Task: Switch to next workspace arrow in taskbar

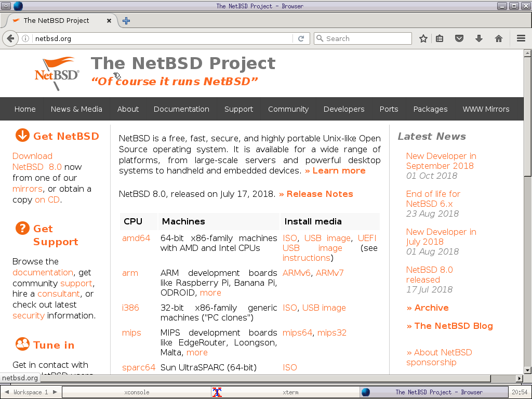Action: click(55, 392)
